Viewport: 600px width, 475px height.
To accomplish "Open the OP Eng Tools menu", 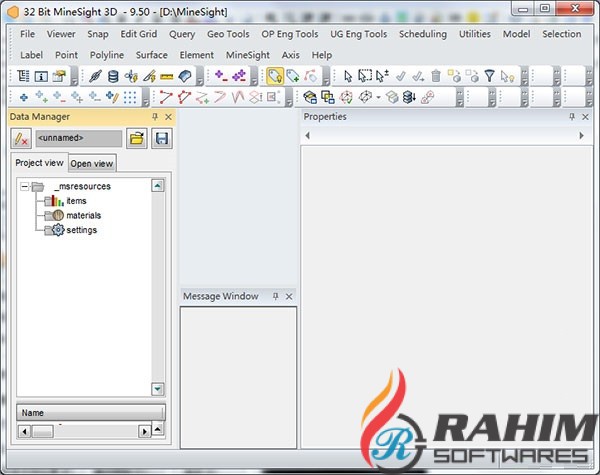I will click(x=290, y=34).
